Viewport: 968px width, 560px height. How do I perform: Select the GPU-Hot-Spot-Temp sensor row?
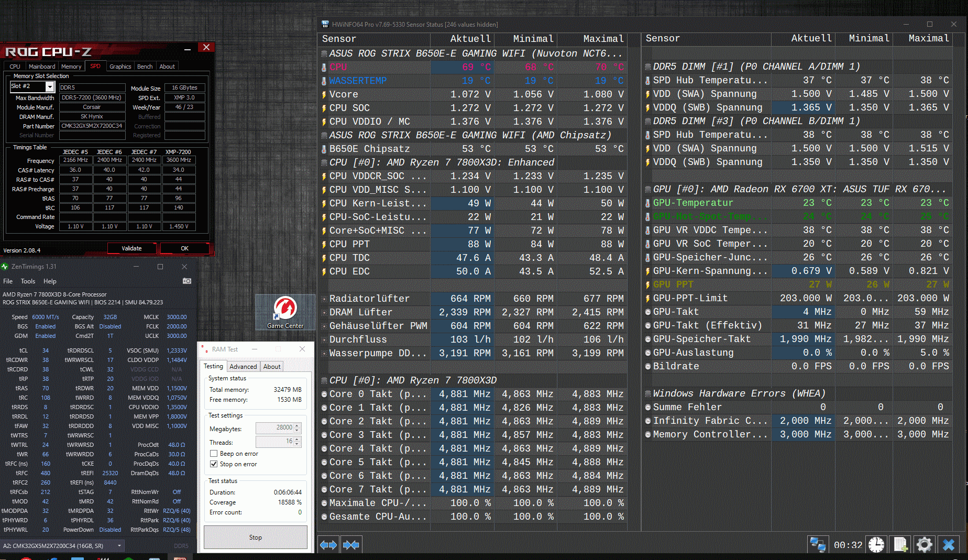coord(797,216)
